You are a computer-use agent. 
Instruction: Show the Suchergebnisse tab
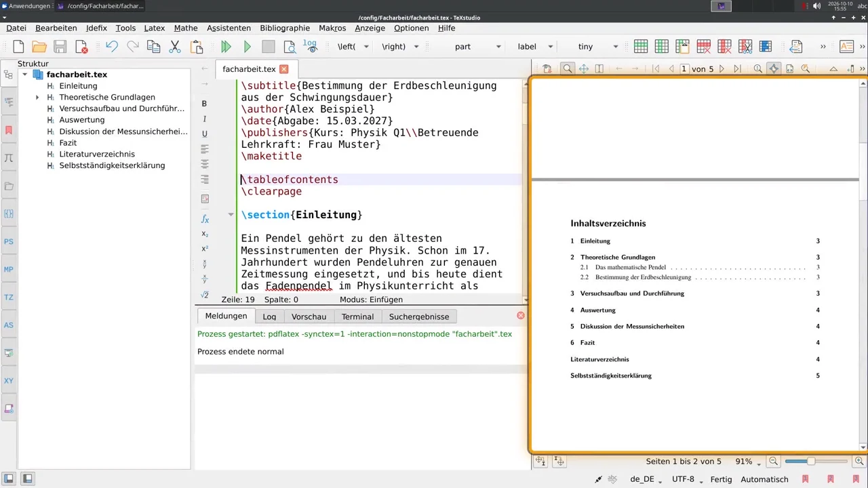coord(419,317)
